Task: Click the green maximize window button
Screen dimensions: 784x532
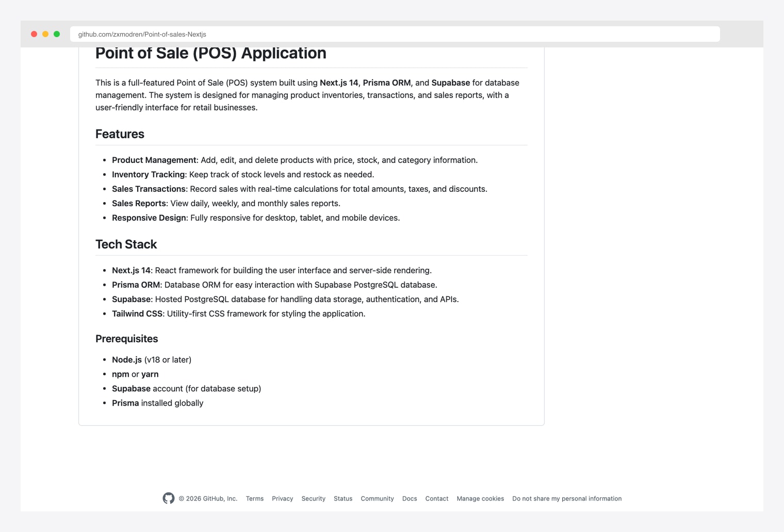Action: 57,34
